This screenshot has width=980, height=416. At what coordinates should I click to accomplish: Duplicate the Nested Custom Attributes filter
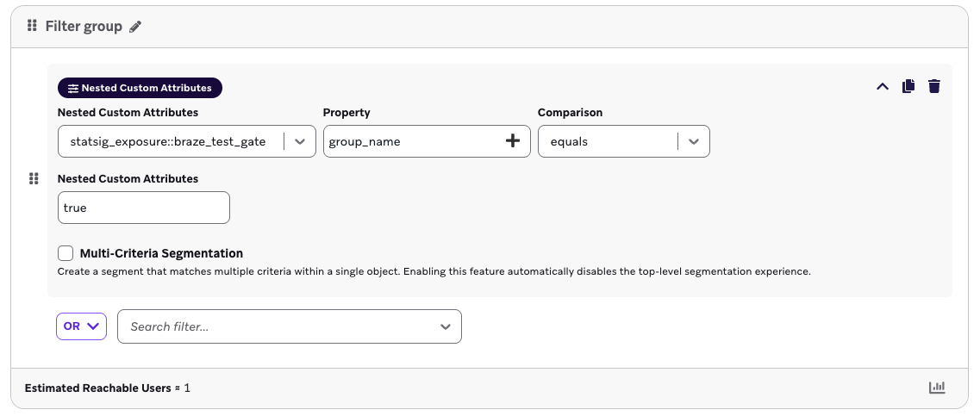908,86
